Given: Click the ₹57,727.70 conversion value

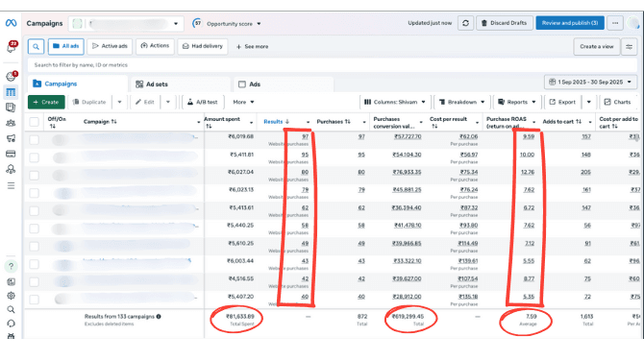Looking at the screenshot, I should point(408,136).
